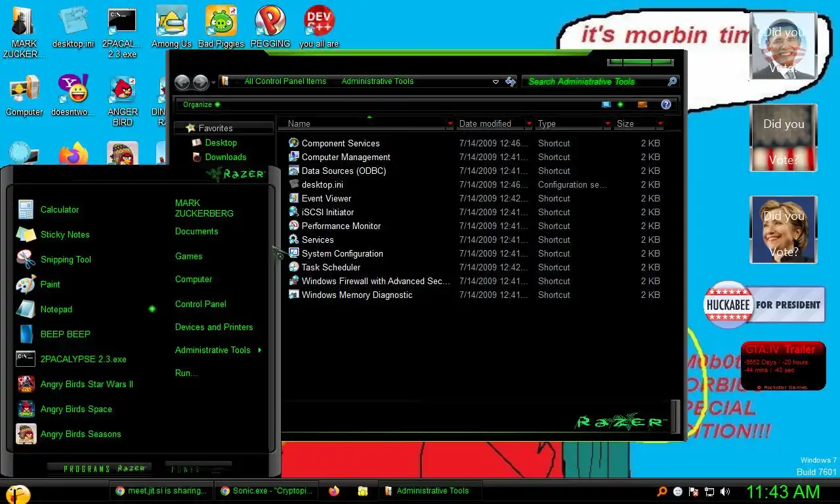
Task: Open Date modified column filter dropdown
Action: click(x=529, y=123)
